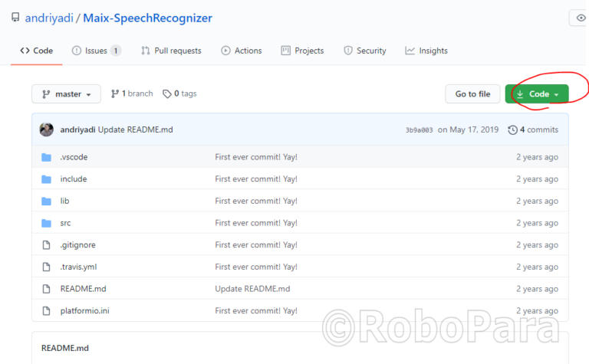The width and height of the screenshot is (589, 364).
Task: Select the Actions tab
Action: [x=241, y=51]
